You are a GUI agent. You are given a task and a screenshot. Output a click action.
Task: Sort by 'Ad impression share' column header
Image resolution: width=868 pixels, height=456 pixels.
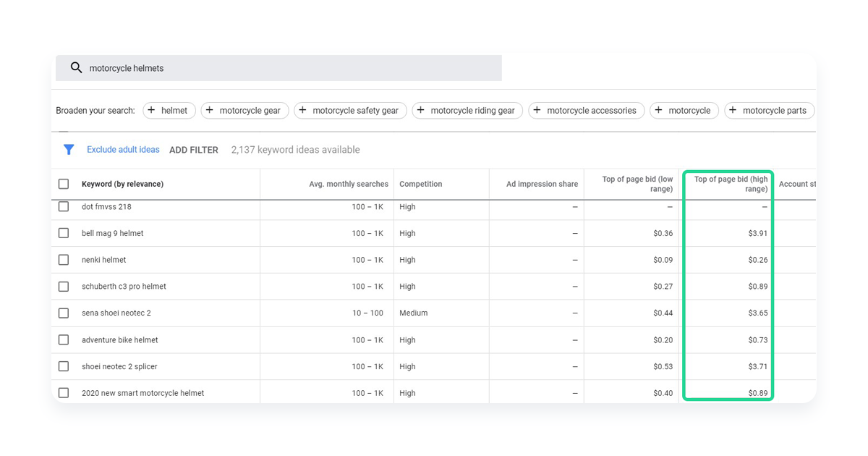tap(542, 184)
